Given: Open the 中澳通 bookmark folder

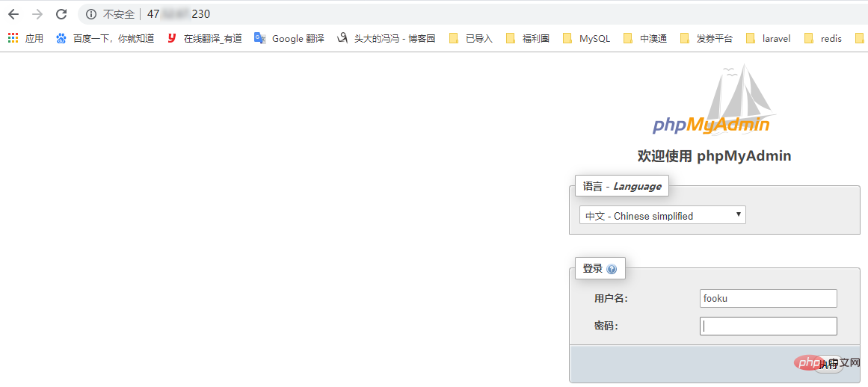Looking at the screenshot, I should 645,38.
